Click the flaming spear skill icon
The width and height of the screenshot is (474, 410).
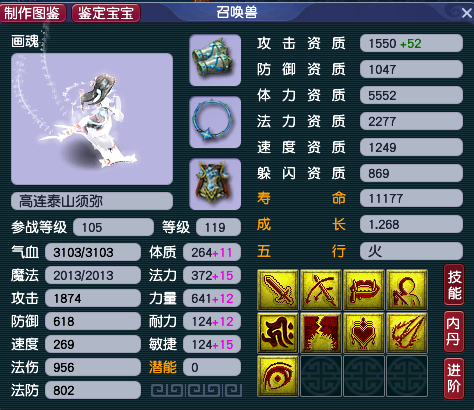[407, 333]
